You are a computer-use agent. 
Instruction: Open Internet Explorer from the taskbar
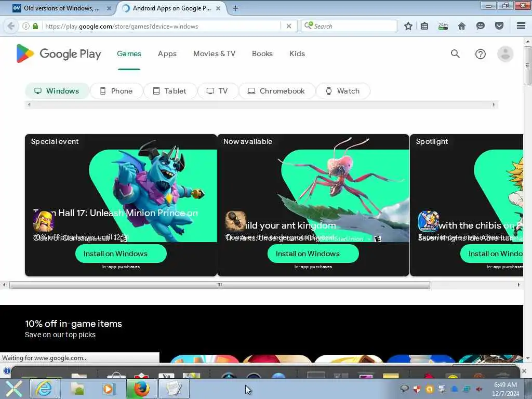point(44,389)
